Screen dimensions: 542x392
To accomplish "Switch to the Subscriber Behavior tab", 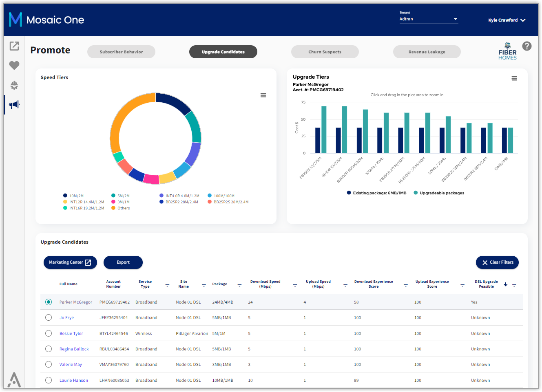I will [x=121, y=52].
